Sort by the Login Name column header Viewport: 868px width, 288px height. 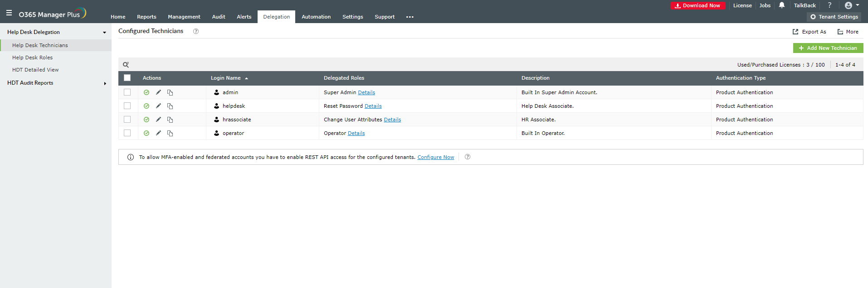coord(226,78)
